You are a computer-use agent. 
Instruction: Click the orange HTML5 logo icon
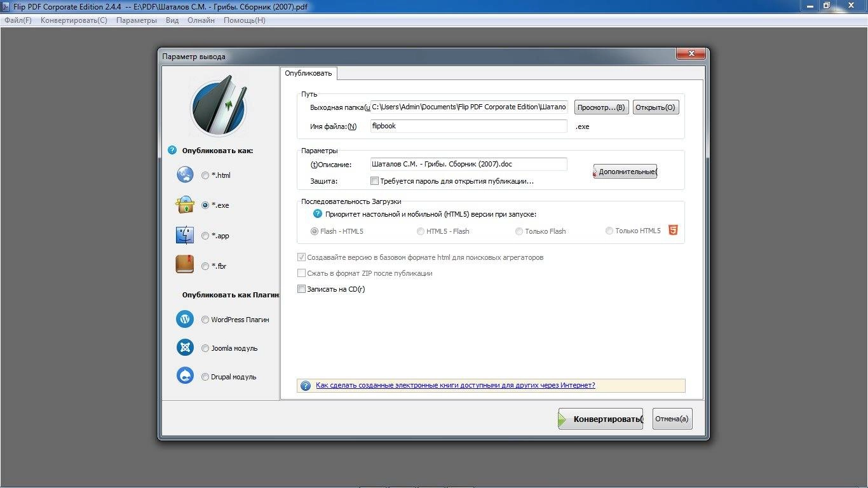[673, 230]
